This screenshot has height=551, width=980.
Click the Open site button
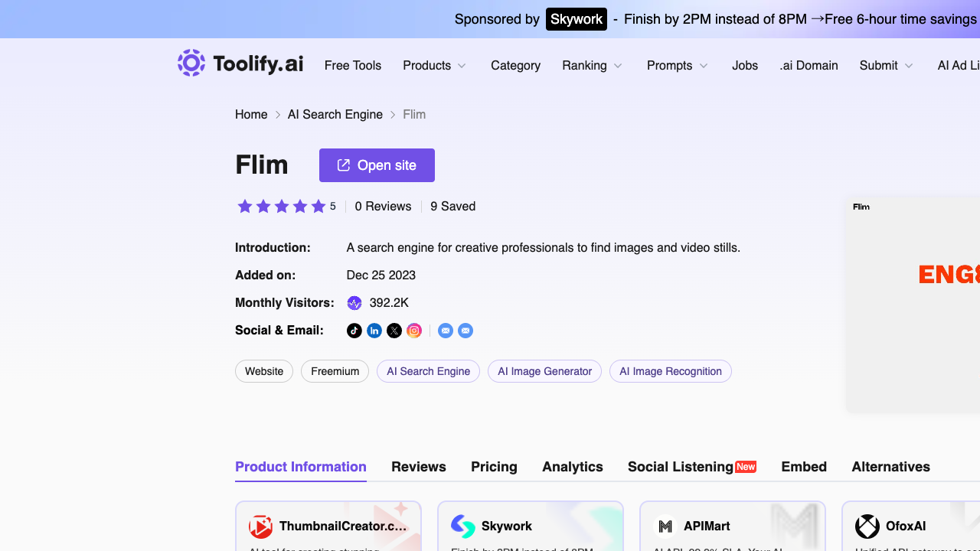point(377,165)
